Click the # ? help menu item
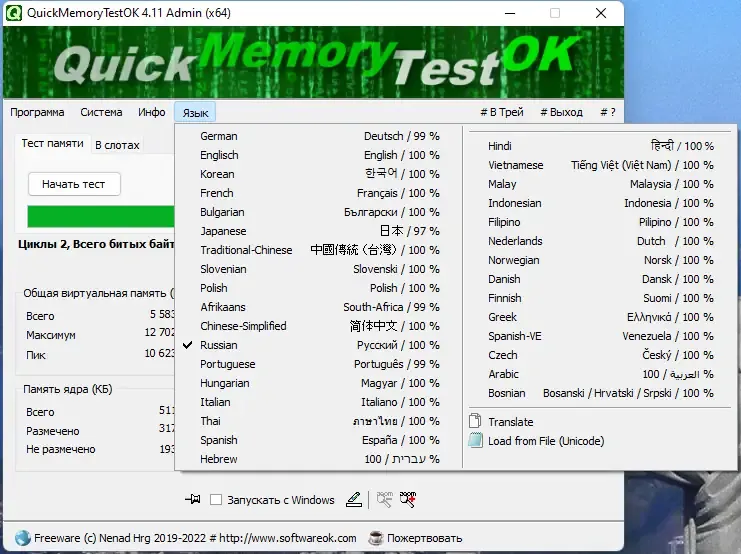Screen dimensions: 741x554 click(608, 112)
